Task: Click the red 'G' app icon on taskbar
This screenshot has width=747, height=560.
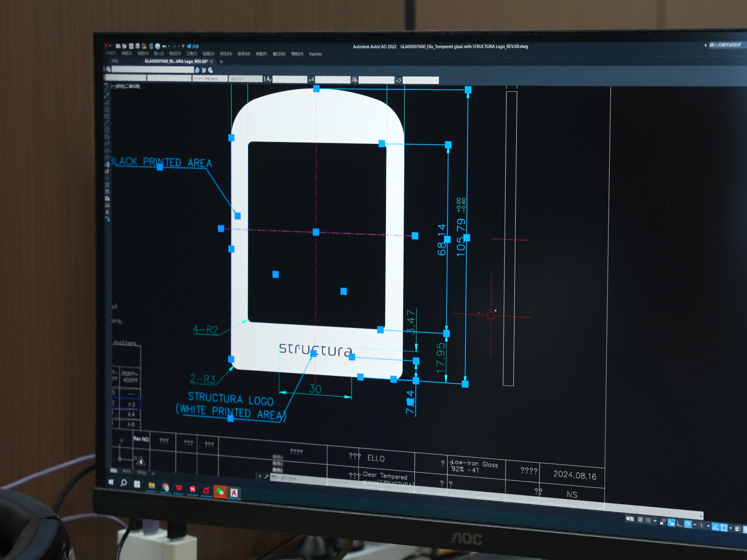Action: tap(206, 490)
